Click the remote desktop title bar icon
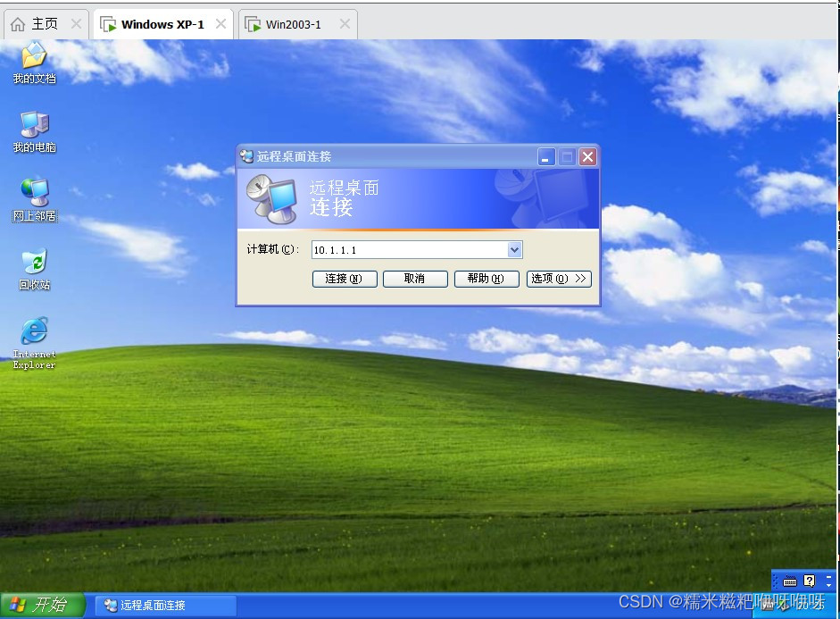The image size is (840, 619). (246, 156)
